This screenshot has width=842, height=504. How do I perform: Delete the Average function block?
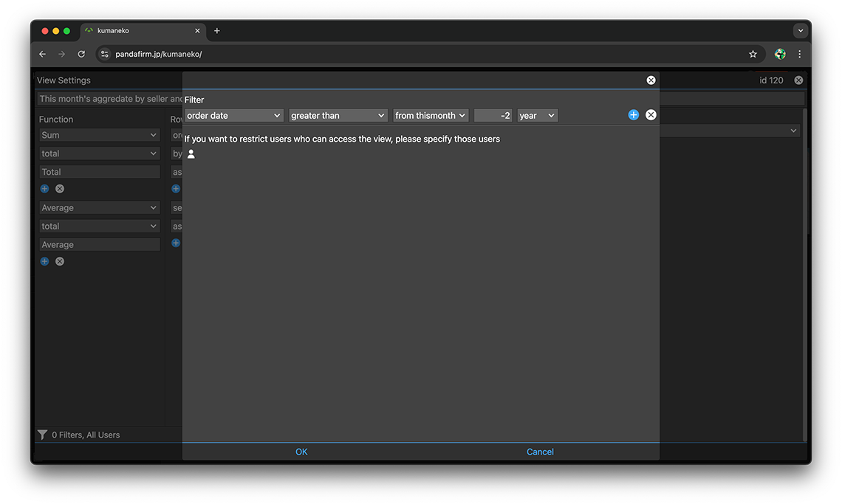coord(60,261)
